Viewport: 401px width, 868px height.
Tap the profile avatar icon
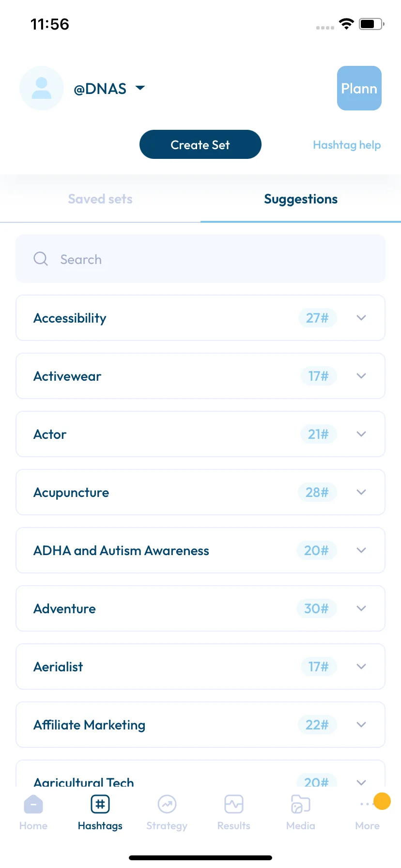click(x=42, y=88)
